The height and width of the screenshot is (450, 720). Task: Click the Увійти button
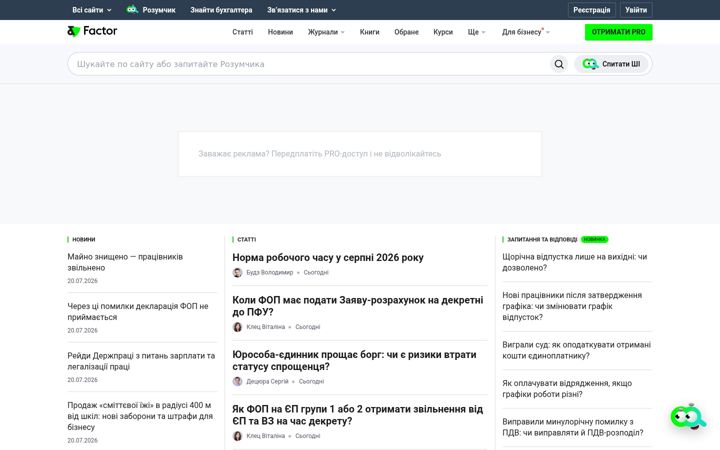click(x=636, y=10)
